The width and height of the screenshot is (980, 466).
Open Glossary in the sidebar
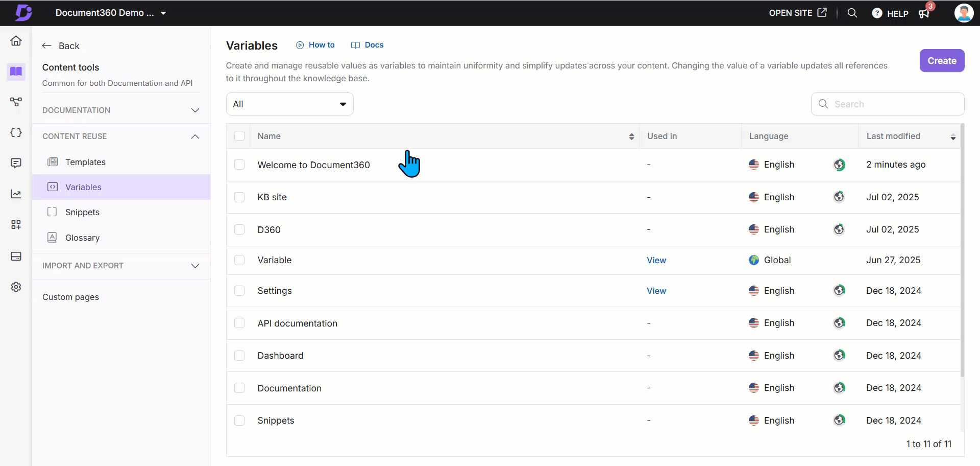(x=121, y=238)
